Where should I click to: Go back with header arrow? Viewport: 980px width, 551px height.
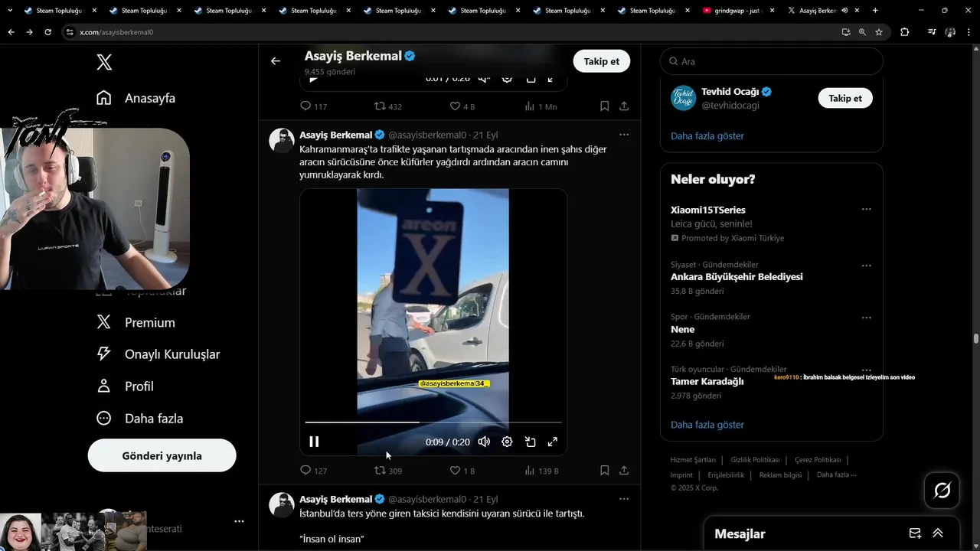coord(276,61)
